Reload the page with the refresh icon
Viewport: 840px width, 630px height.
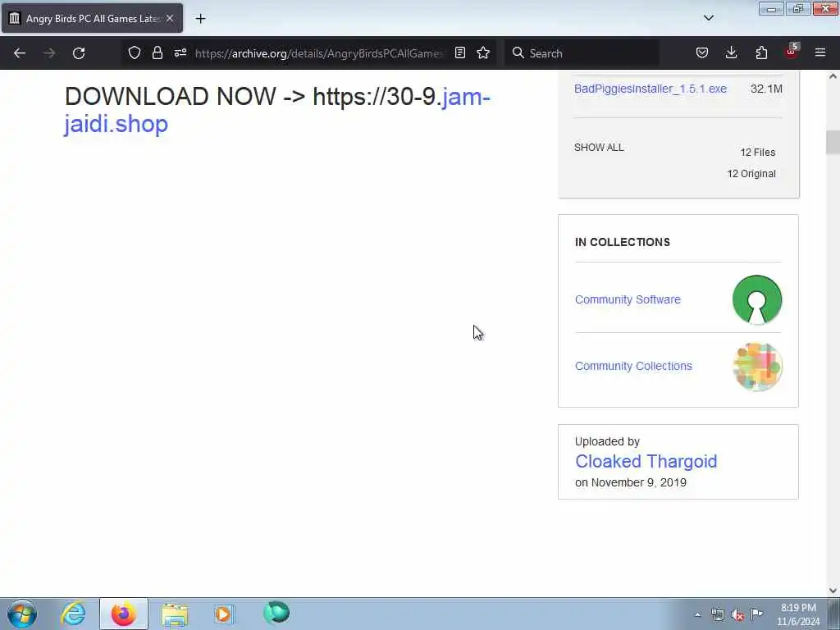tap(79, 53)
